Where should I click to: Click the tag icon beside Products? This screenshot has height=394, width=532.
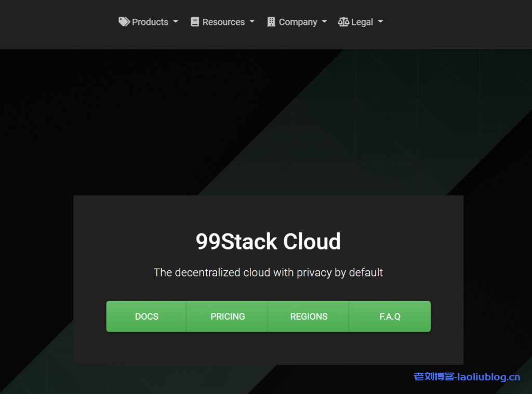124,22
